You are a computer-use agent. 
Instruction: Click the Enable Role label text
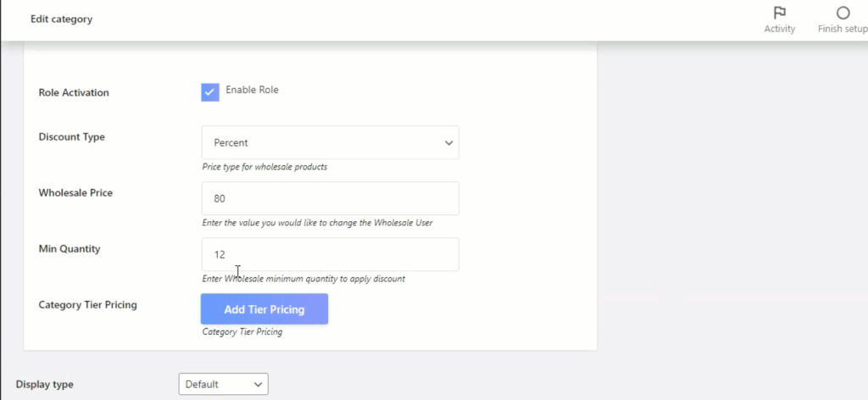252,90
